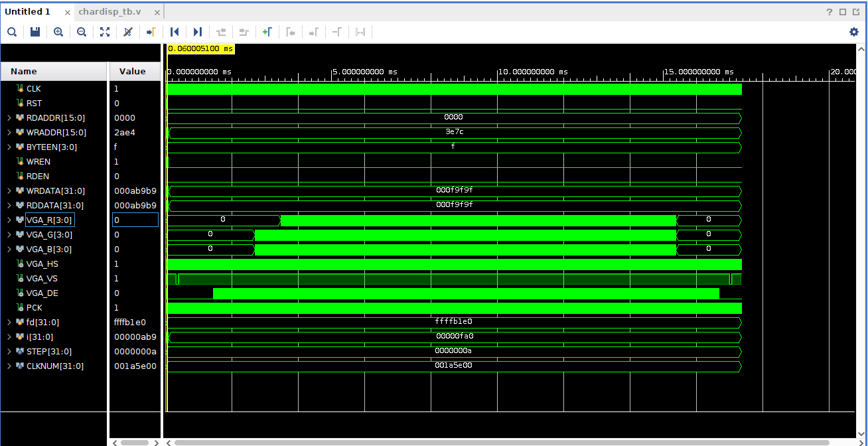Viewport: 868px width, 446px height.
Task: Click the help question mark icon
Action: [830, 12]
